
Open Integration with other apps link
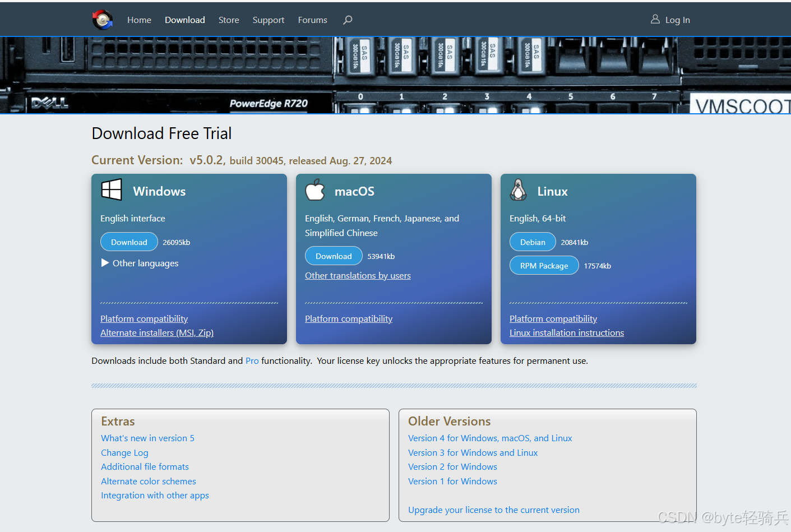(x=155, y=496)
